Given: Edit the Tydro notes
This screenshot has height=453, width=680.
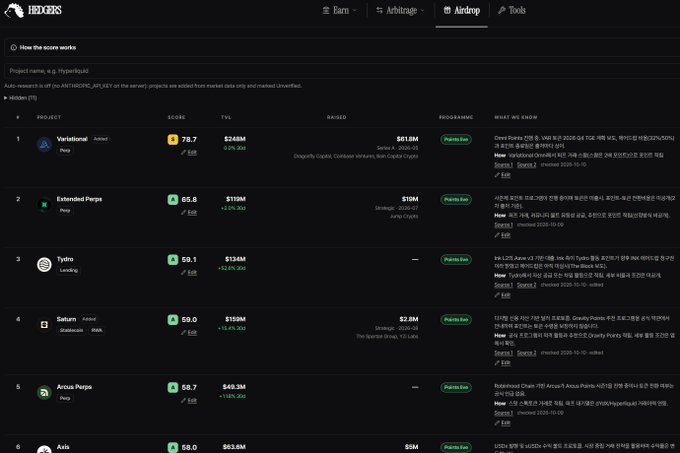Looking at the screenshot, I should [503, 295].
